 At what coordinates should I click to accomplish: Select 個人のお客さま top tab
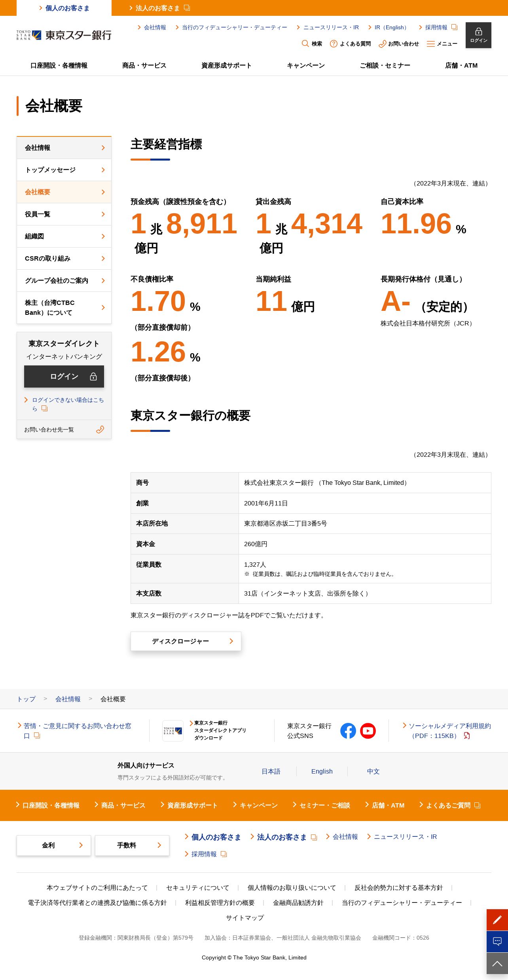(64, 8)
